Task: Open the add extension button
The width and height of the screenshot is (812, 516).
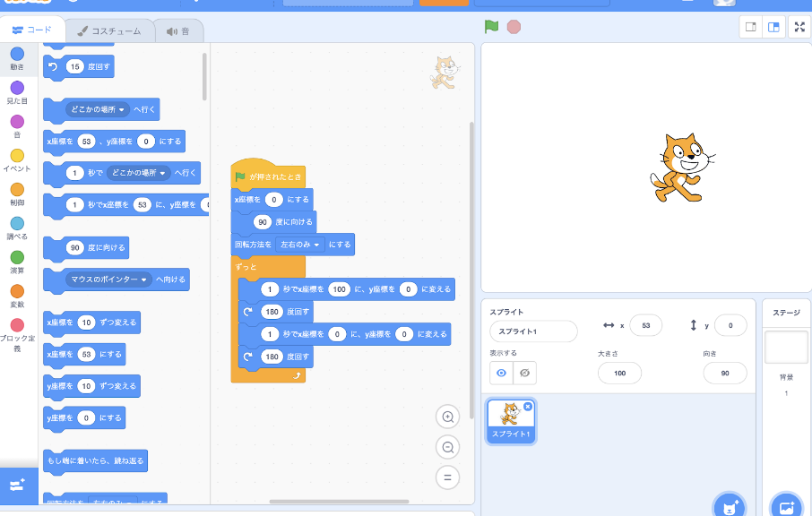Action: pyautogui.click(x=19, y=486)
